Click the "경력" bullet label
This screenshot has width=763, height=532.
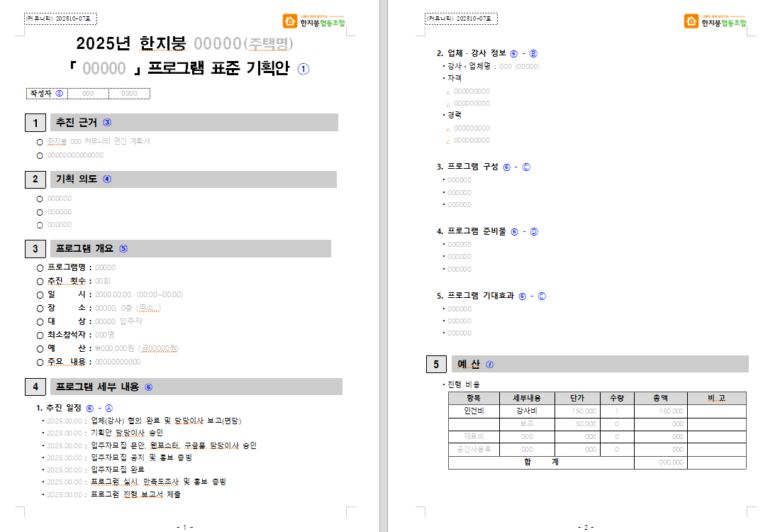(x=455, y=115)
